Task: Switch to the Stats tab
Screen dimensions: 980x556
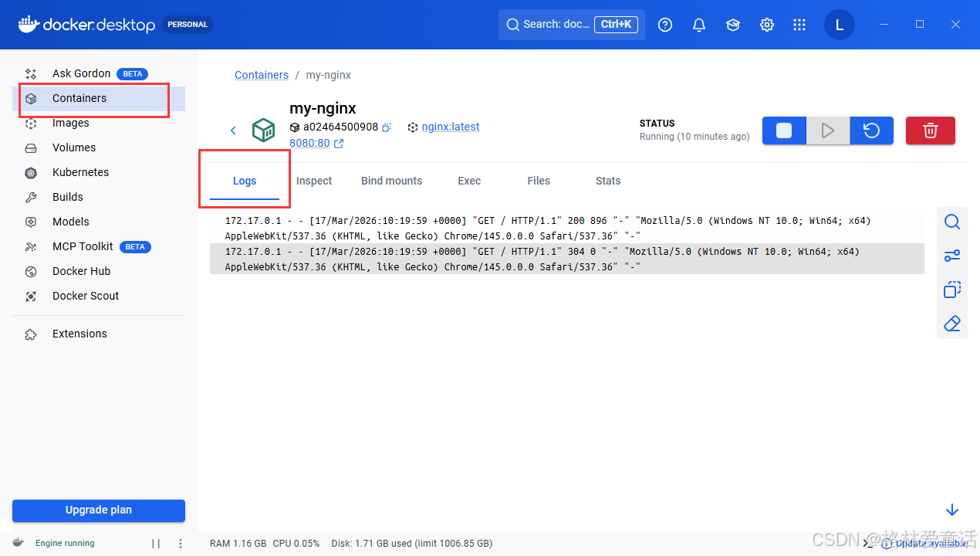Action: point(608,181)
